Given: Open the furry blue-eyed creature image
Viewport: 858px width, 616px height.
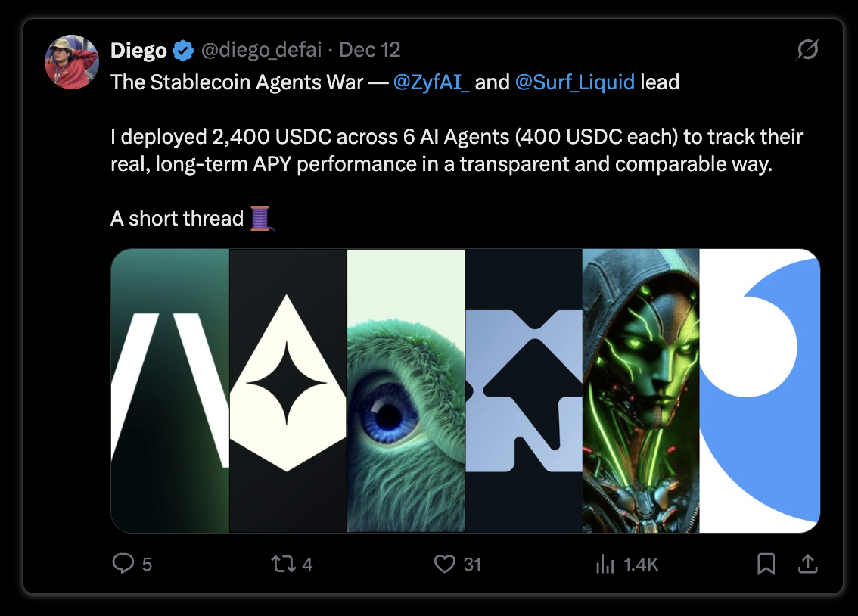Looking at the screenshot, I should pyautogui.click(x=406, y=390).
